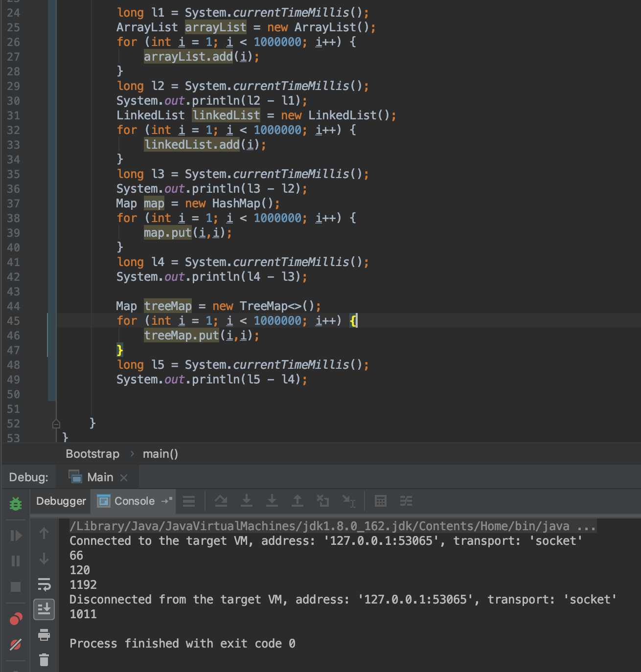
Task: Click on 'HashMap' in line 37
Action: [x=236, y=203]
